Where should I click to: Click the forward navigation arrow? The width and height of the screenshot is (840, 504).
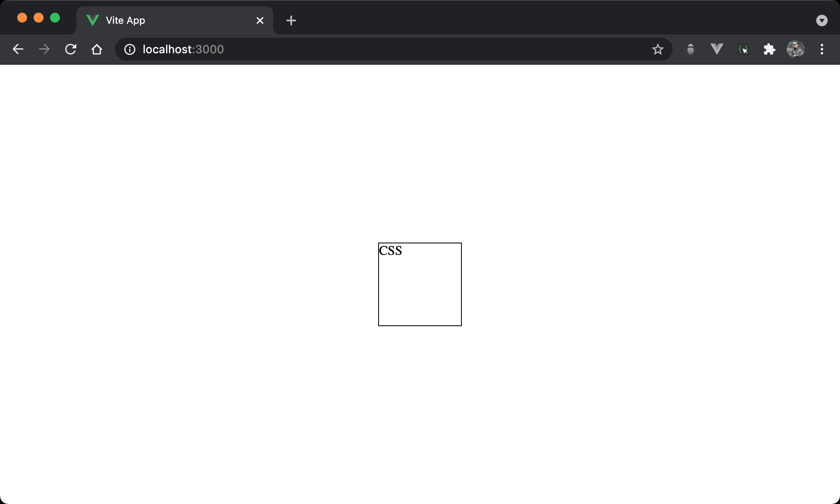(43, 49)
